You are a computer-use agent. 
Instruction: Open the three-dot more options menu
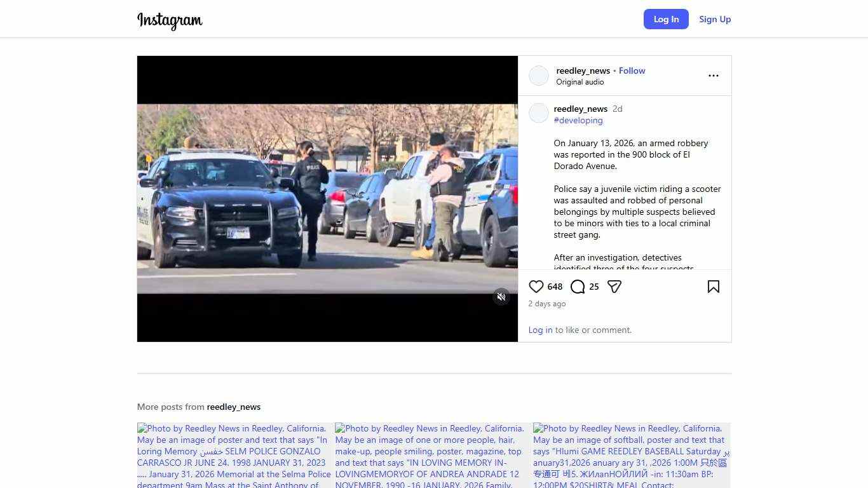[713, 76]
